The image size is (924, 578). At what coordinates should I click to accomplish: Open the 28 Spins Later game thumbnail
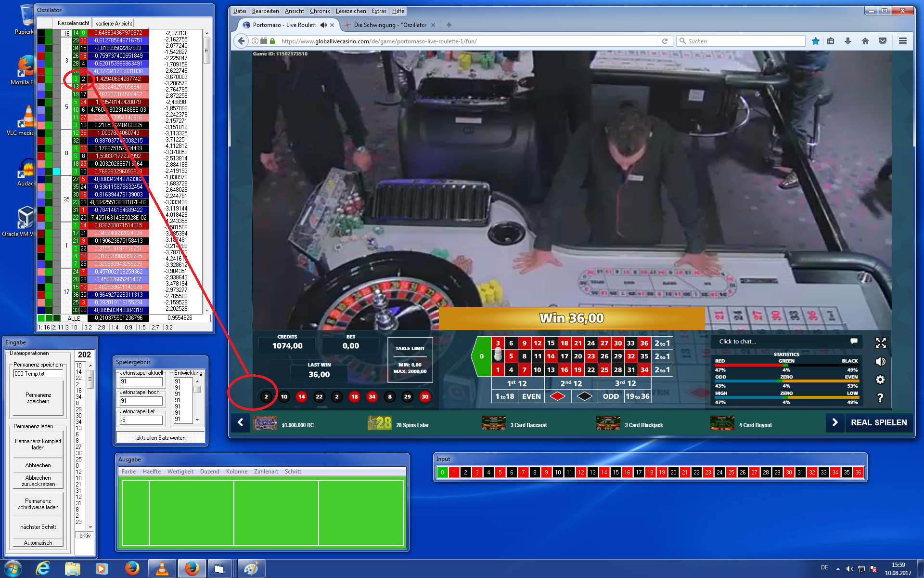pyautogui.click(x=379, y=423)
